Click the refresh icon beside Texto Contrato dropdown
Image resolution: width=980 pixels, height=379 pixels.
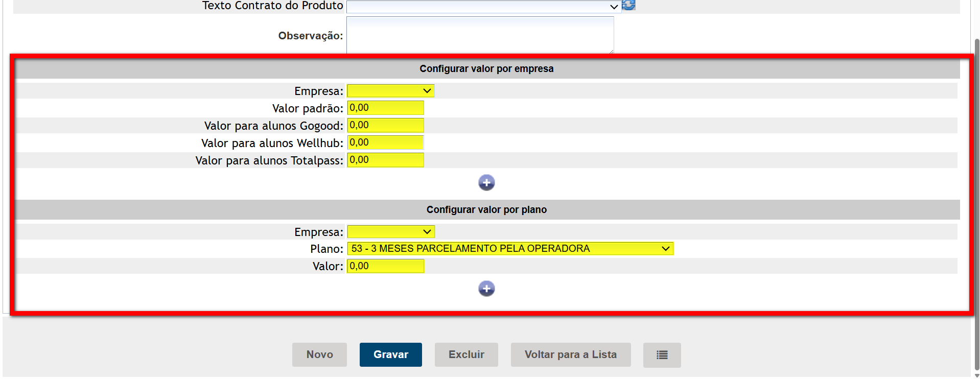(628, 5)
